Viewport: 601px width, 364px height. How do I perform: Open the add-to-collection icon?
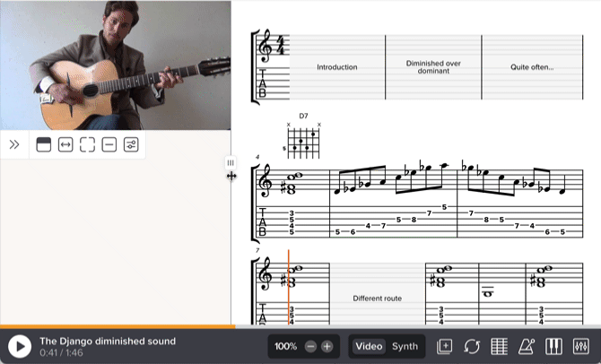click(x=445, y=346)
